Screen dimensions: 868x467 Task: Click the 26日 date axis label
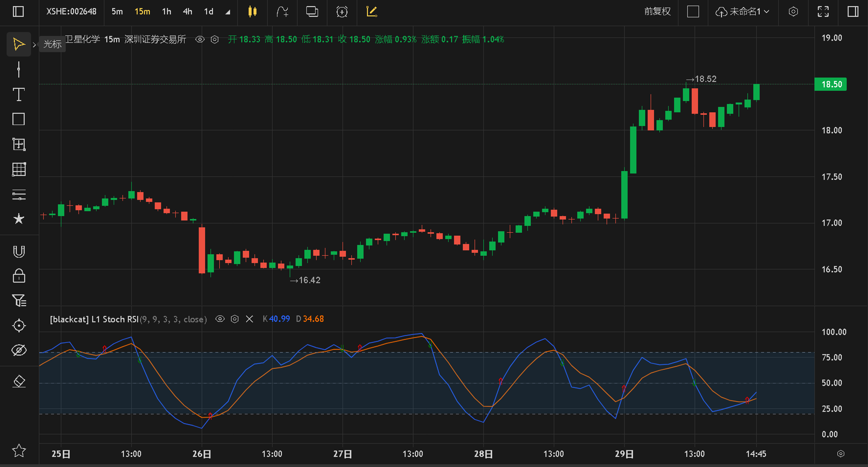tap(202, 454)
